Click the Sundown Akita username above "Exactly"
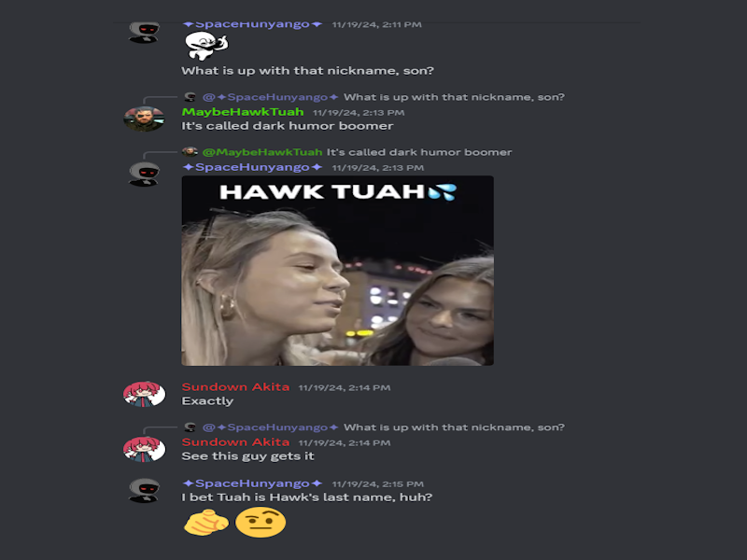 [235, 387]
